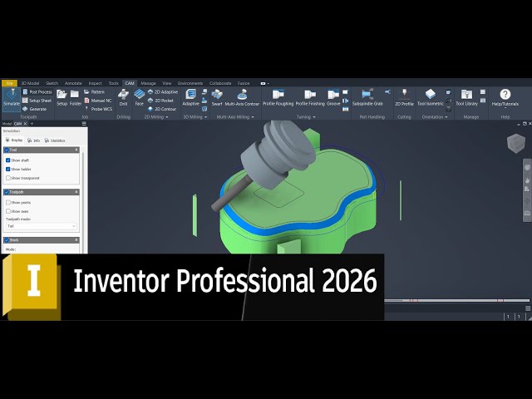Switch to the Sketch ribbon tab

click(52, 83)
